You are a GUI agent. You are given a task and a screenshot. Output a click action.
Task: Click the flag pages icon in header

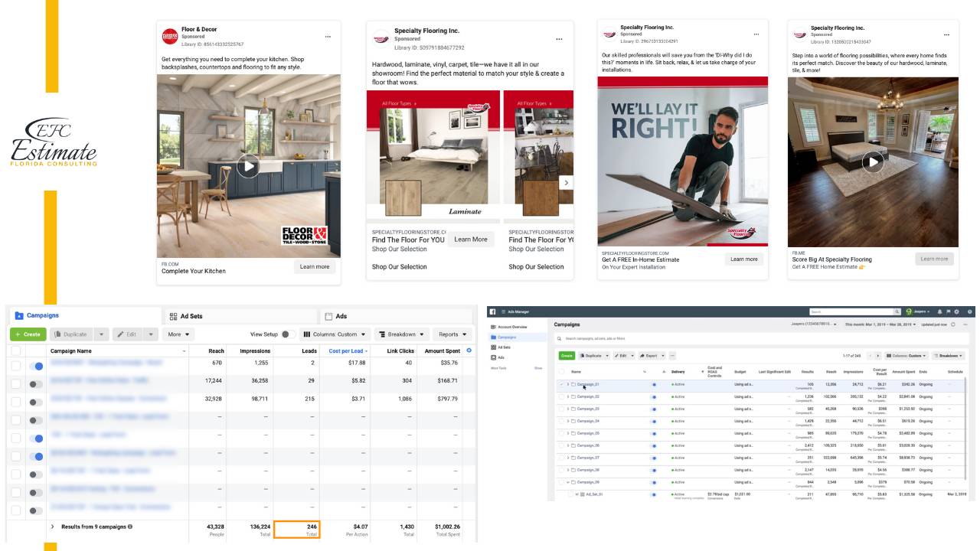pos(948,311)
